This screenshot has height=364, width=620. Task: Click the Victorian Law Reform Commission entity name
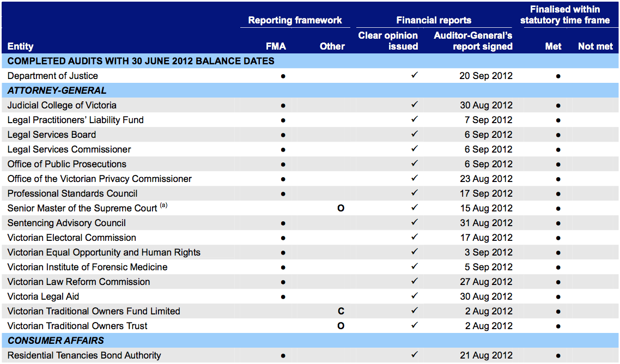79,282
